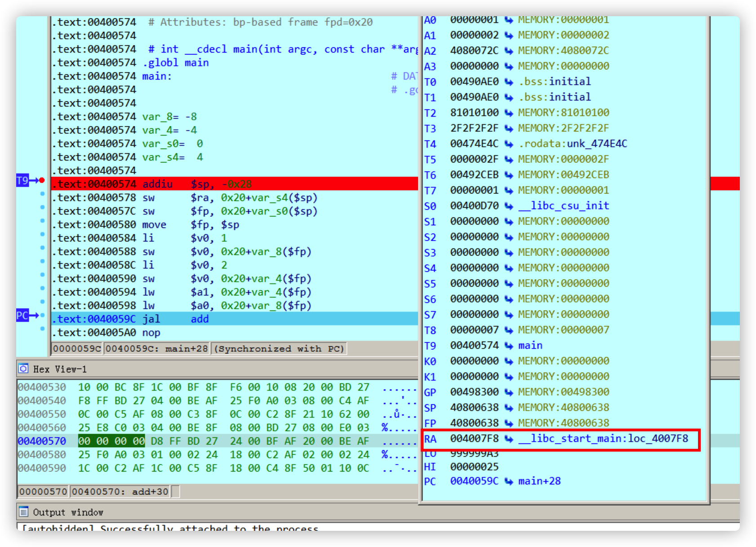Follow .bss:initial link in register T1 row
Image resolution: width=756 pixels, height=547 pixels.
tap(555, 97)
